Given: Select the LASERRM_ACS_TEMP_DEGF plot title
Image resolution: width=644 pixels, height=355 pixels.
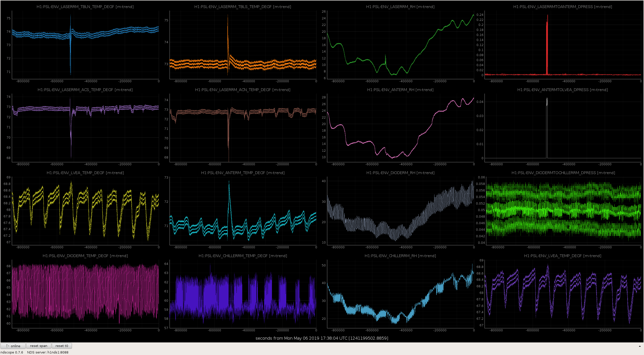Looking at the screenshot, I should 85,90.
